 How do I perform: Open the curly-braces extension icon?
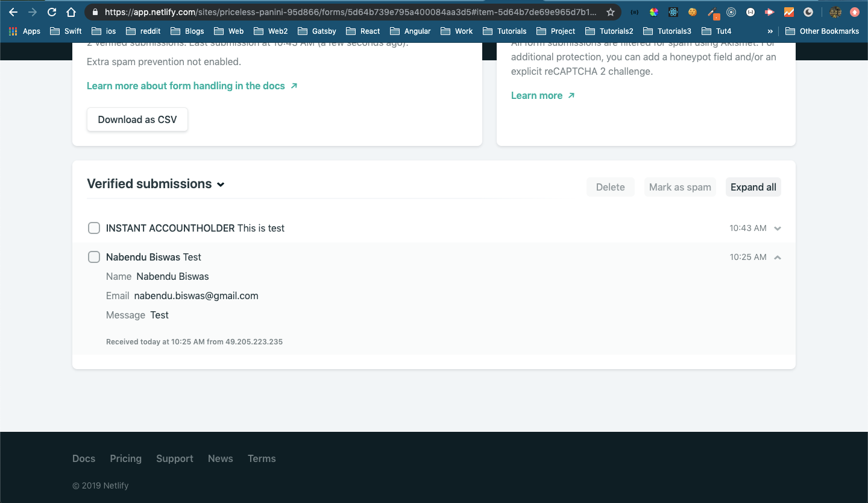(x=635, y=12)
